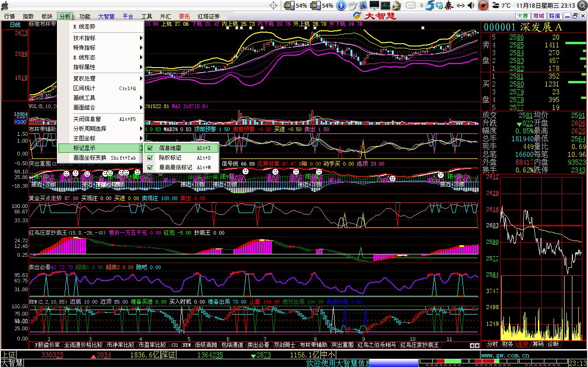Open the www.gw.com.cn link
Screen dimensions: 588x368
pyautogui.click(x=505, y=355)
